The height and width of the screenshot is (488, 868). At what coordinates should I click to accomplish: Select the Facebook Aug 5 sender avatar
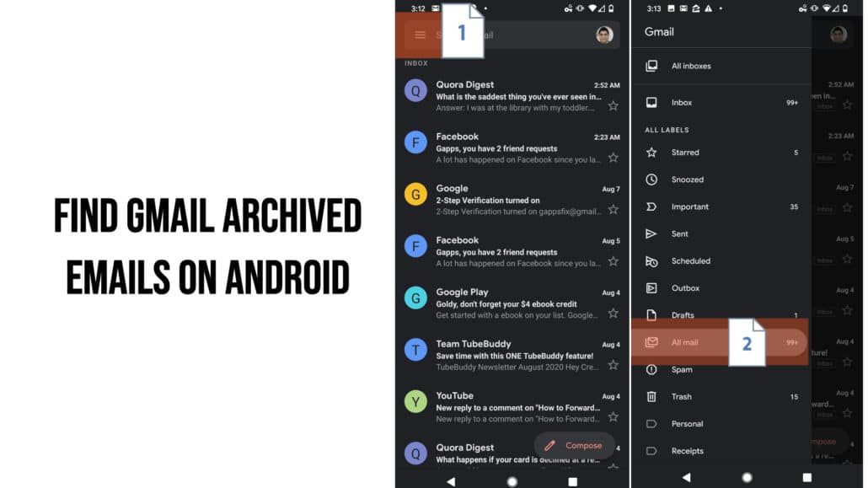pyautogui.click(x=415, y=246)
